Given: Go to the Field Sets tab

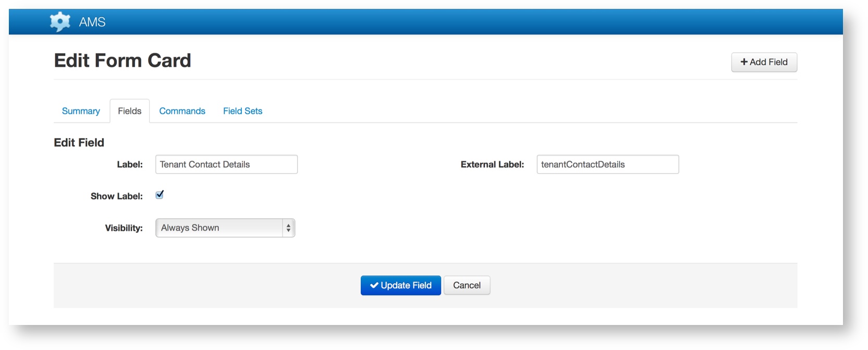Looking at the screenshot, I should [242, 111].
